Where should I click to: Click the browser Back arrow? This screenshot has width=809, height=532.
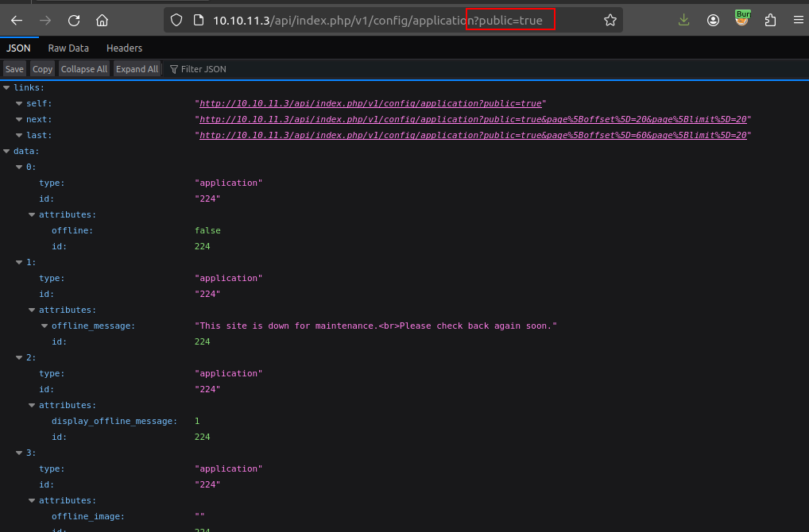point(17,21)
